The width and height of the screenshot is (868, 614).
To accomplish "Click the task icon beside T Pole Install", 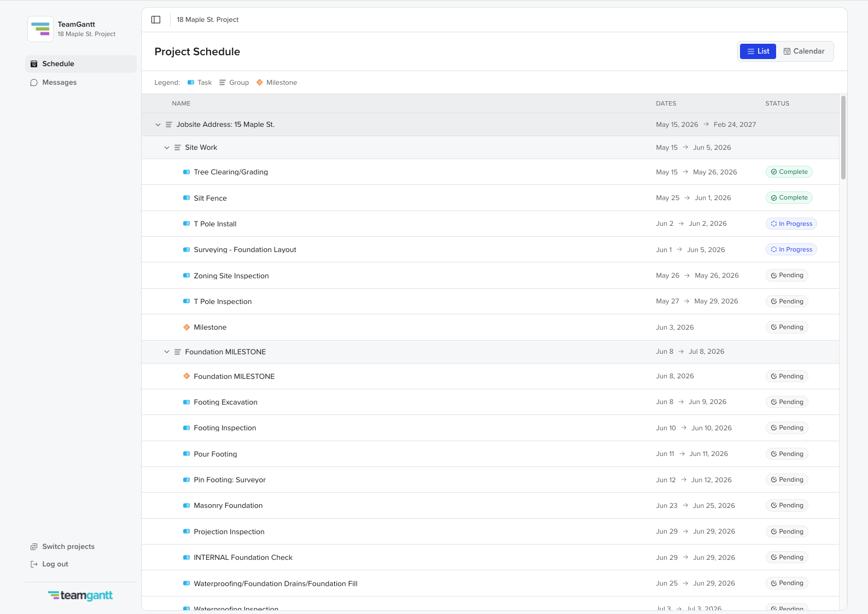I will tap(187, 224).
